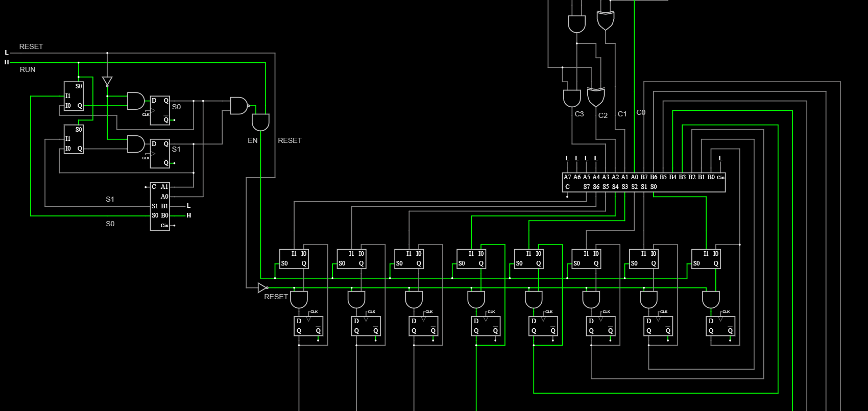The width and height of the screenshot is (868, 411).
Task: Click the RESET label at top left
Action: (31, 46)
